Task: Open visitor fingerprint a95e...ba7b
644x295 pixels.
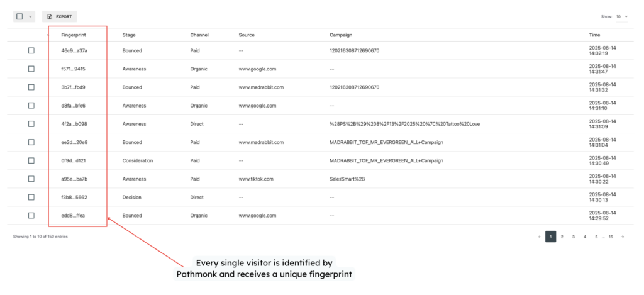Action: pyautogui.click(x=74, y=179)
